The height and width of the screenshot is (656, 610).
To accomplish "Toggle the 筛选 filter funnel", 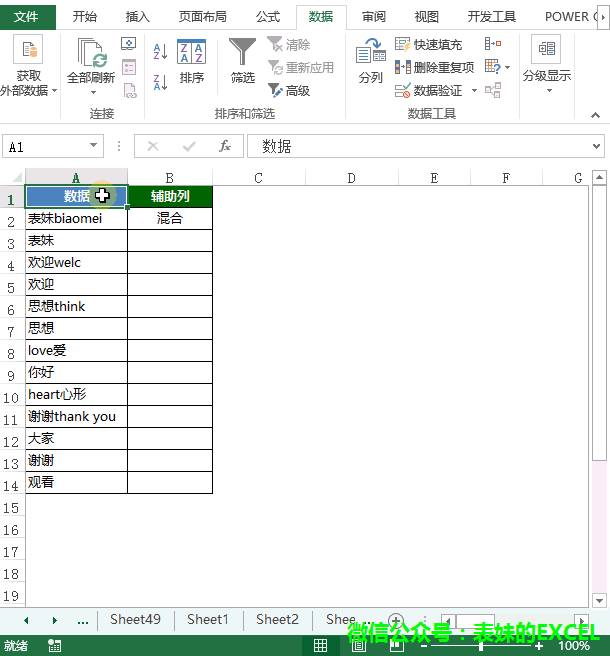I will tap(243, 61).
